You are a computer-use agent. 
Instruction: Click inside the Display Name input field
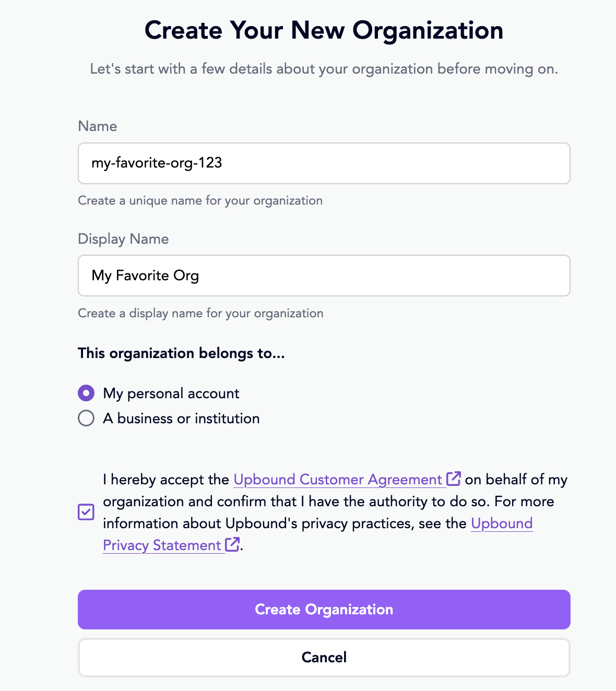click(324, 276)
